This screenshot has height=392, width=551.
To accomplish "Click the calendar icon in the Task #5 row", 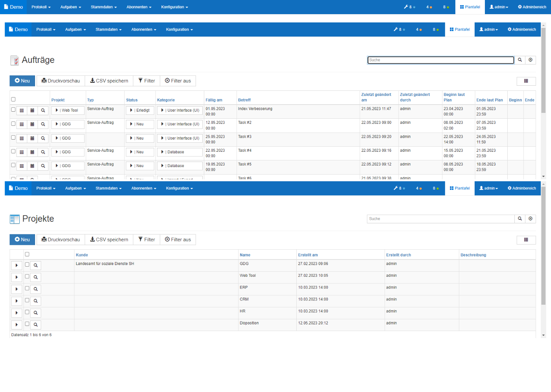I will click(32, 166).
